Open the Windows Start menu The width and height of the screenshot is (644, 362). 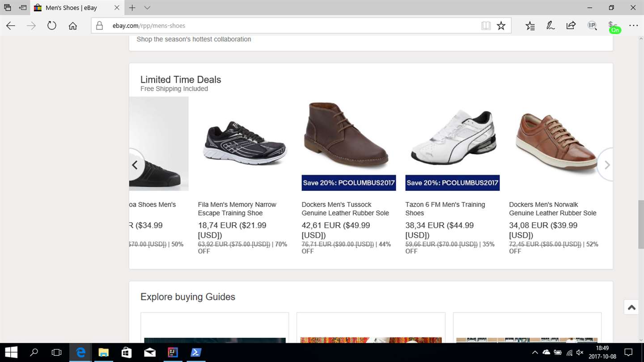click(x=11, y=352)
